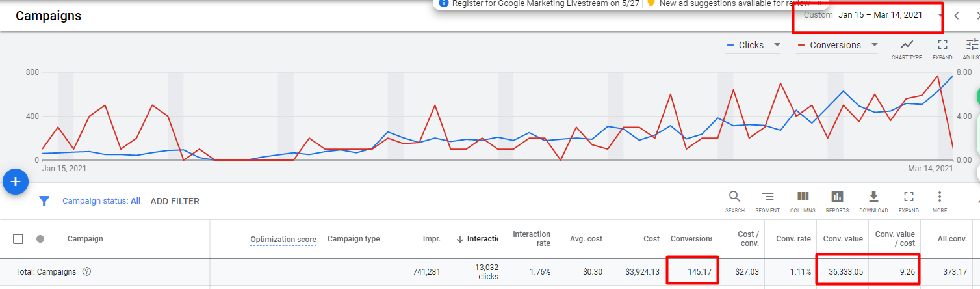Viewport: 980px width, 289px height.
Task: Open the Columns icon
Action: (803, 197)
